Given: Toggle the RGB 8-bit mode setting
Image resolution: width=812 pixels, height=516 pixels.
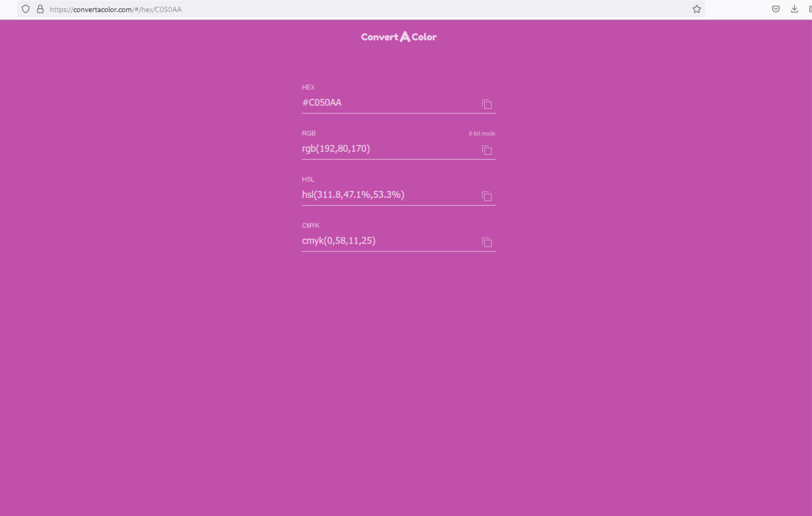Looking at the screenshot, I should pyautogui.click(x=482, y=133).
